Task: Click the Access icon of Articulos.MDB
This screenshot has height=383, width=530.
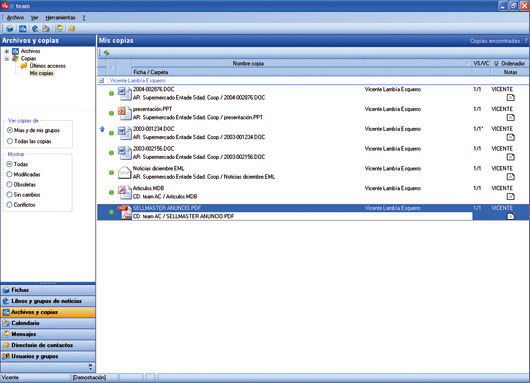Action: (124, 192)
